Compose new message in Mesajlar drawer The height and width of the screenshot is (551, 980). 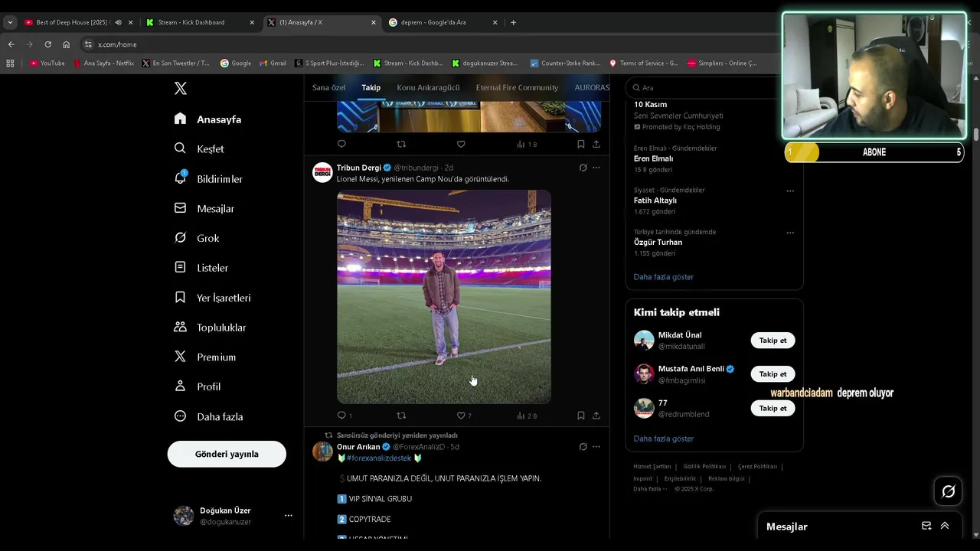tap(926, 526)
